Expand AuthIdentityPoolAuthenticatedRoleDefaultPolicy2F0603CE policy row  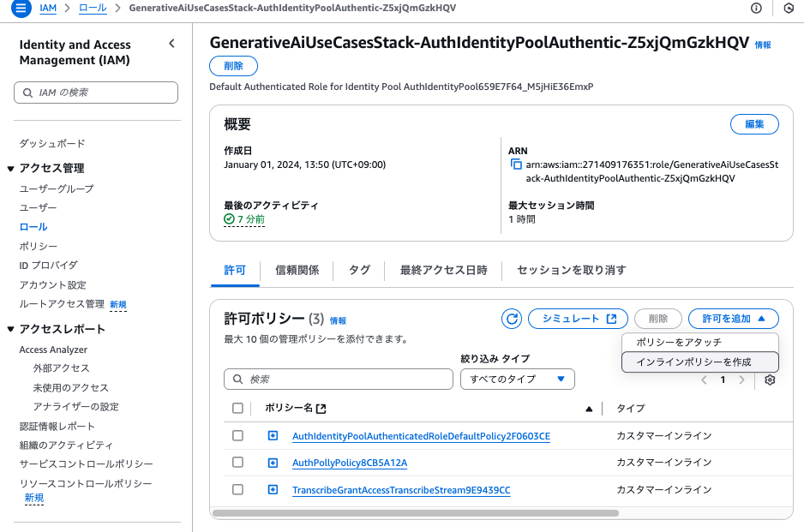click(273, 436)
